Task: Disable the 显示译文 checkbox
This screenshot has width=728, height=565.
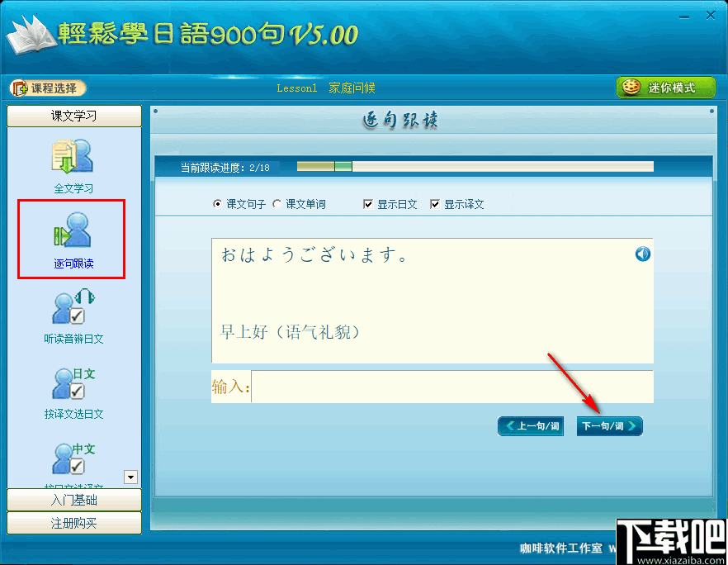Action: (436, 204)
